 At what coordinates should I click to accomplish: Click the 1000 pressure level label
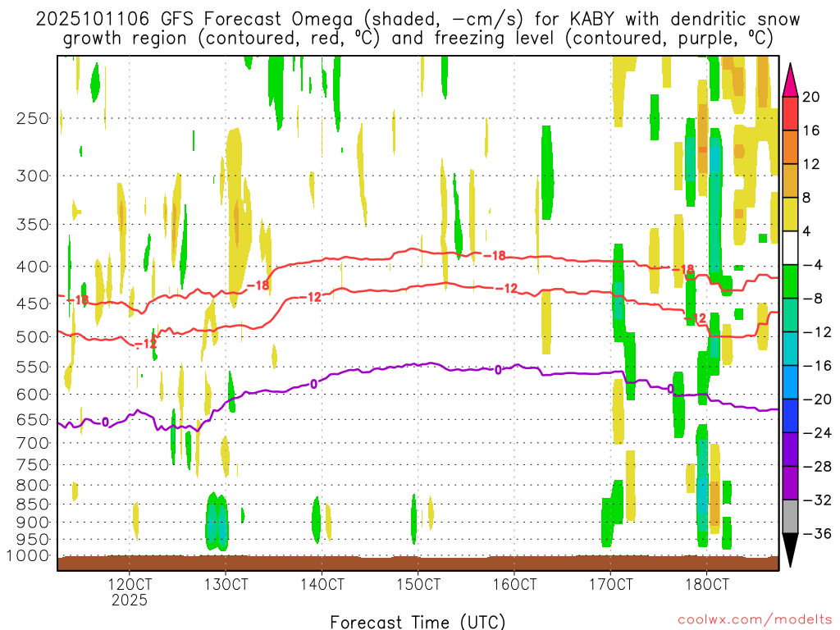(28, 556)
